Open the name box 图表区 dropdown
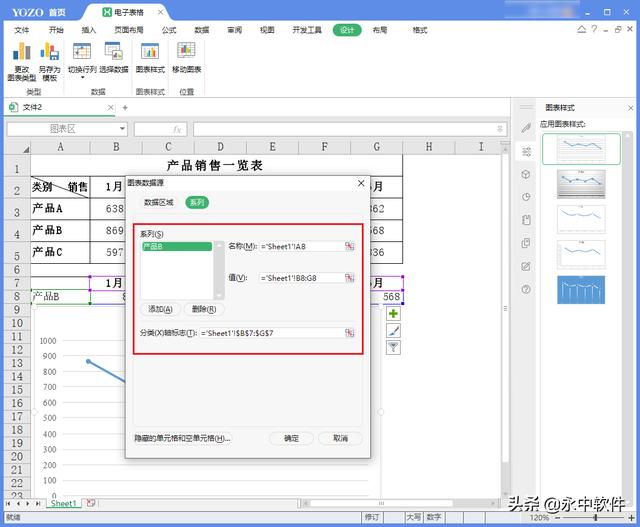The height and width of the screenshot is (527, 640). pos(122,129)
